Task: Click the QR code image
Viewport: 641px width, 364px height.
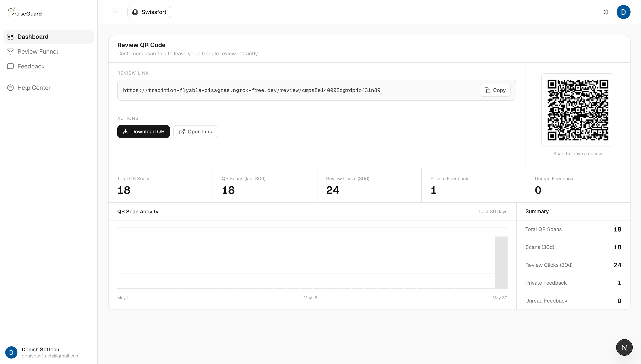Action: [x=578, y=110]
